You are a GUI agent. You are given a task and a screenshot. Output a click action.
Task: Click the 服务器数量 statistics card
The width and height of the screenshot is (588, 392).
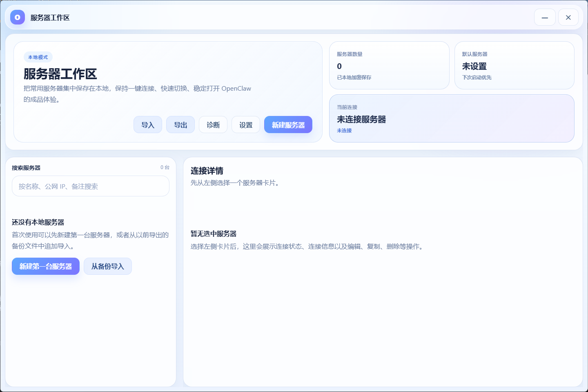pos(389,65)
